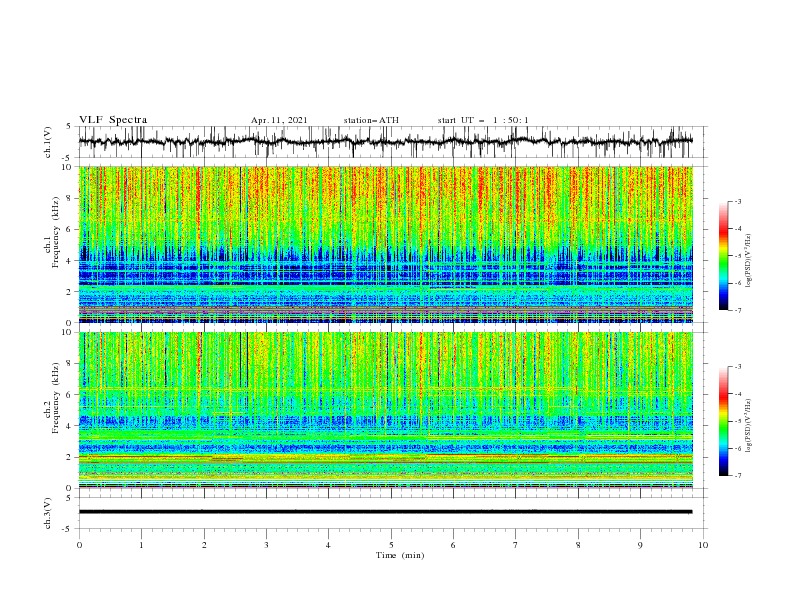Screen dimensions: 792x612
Task: Click the "-7" label on the ch.1 color bar
Action: (737, 310)
